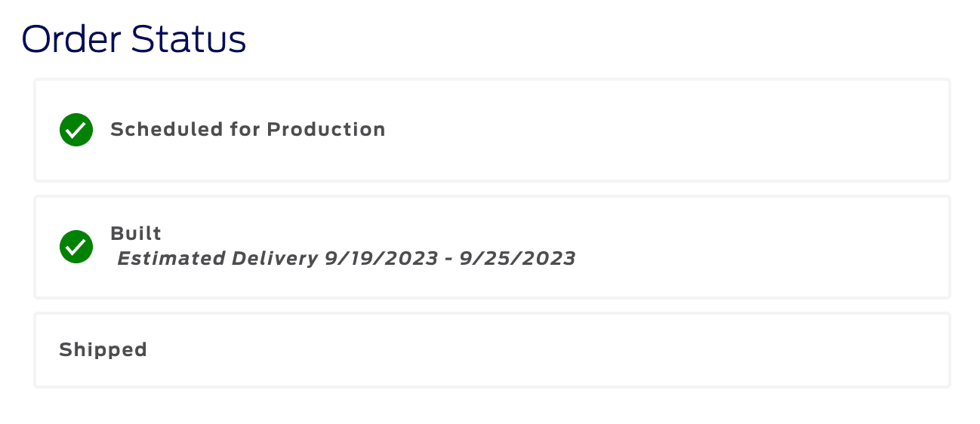Click the Shipped status label

point(103,350)
